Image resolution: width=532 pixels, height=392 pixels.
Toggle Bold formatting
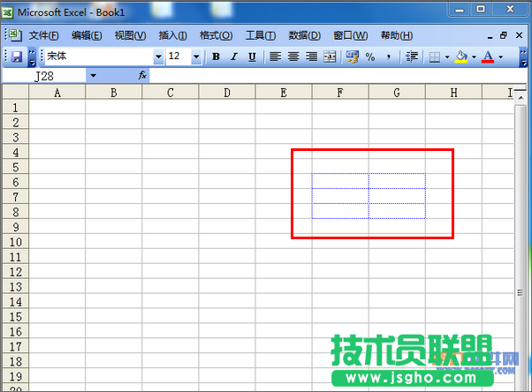click(216, 57)
